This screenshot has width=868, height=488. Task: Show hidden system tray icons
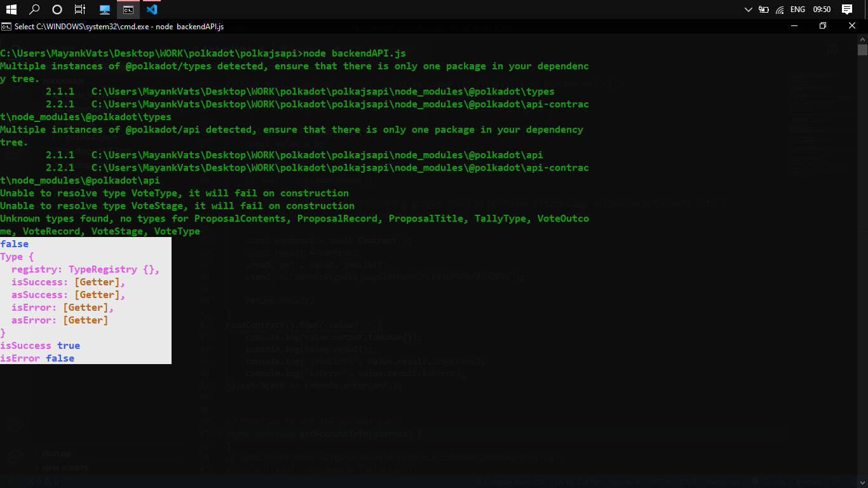(x=748, y=10)
